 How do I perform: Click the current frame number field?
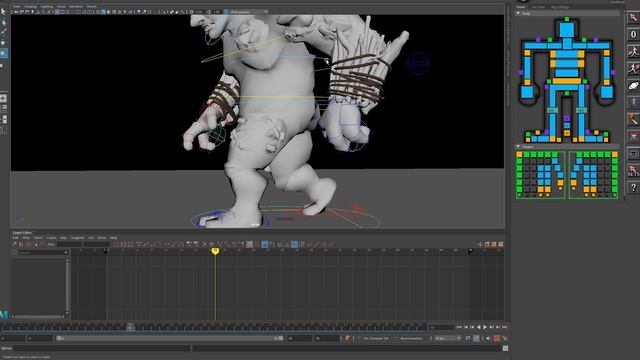(441, 327)
